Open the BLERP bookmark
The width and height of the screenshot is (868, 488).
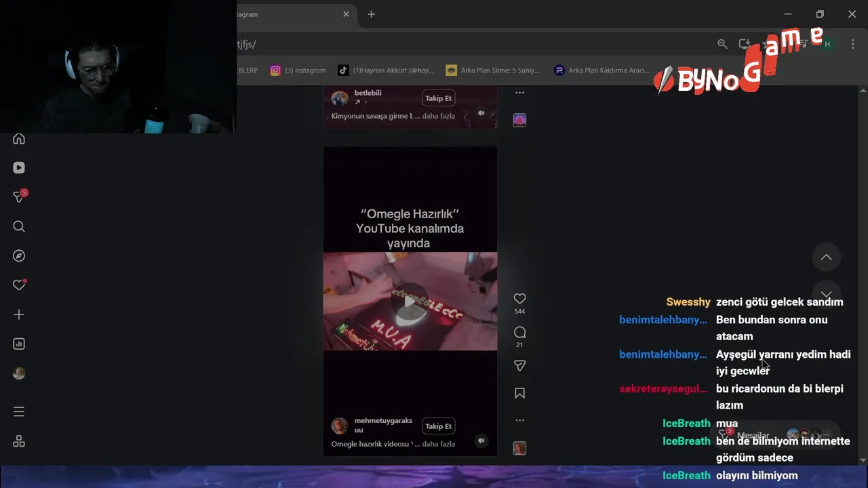pos(248,70)
